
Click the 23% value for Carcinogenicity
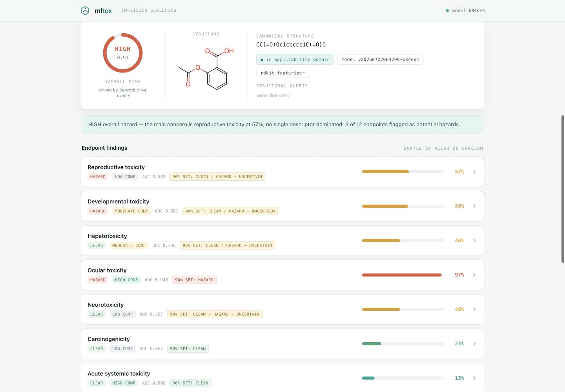coord(459,344)
